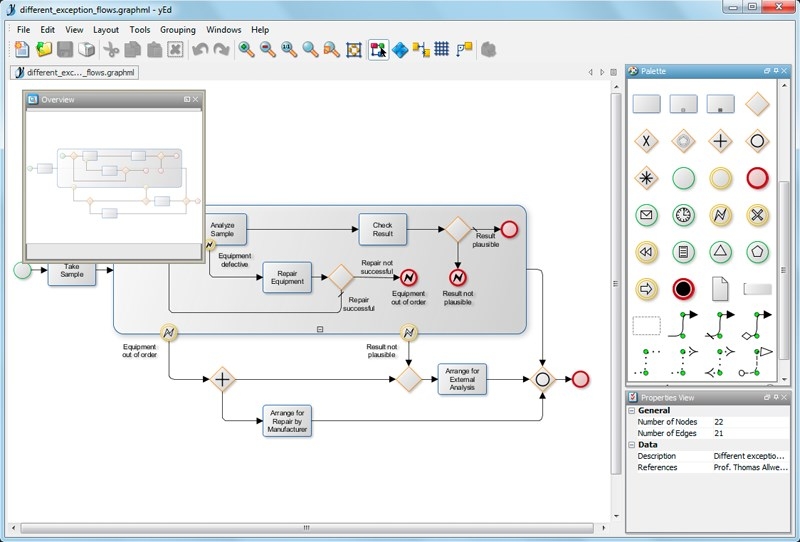The image size is (800, 542).
Task: Click the Zoom In magnifier icon
Action: [x=246, y=49]
